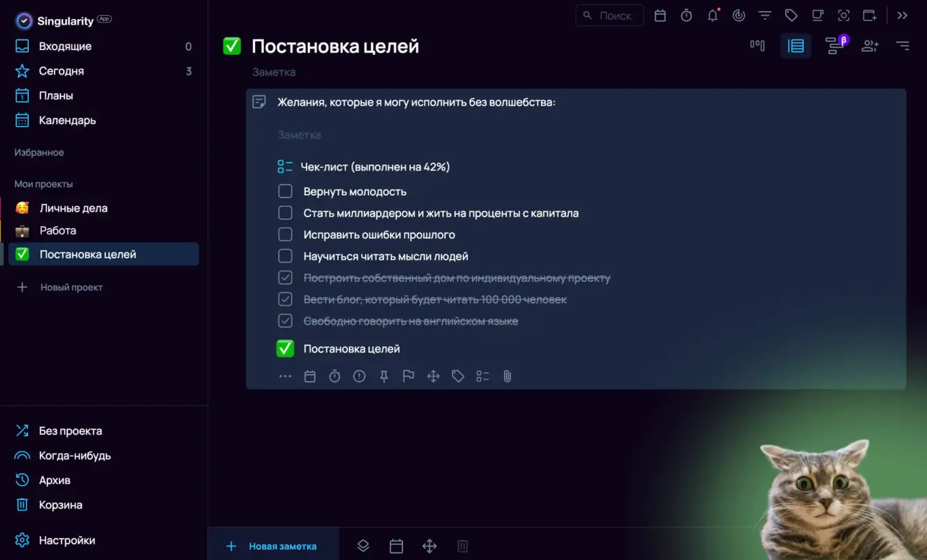Click the coffee cup icon in top toolbar

pos(817,15)
